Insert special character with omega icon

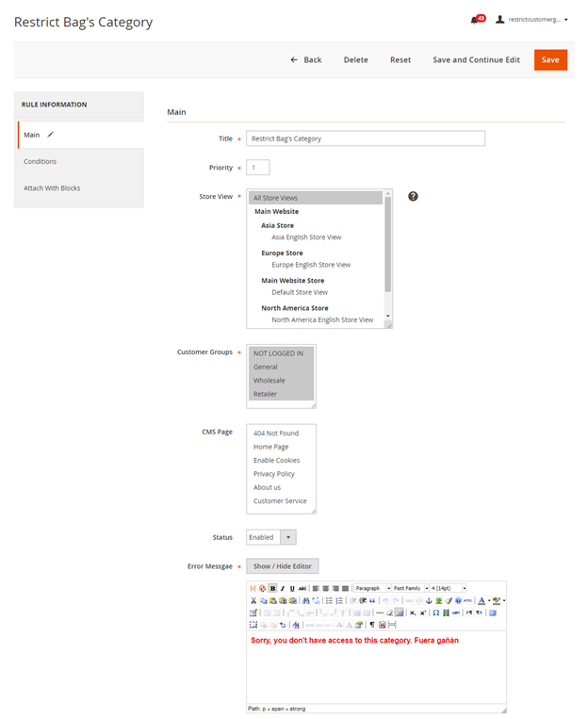point(435,613)
